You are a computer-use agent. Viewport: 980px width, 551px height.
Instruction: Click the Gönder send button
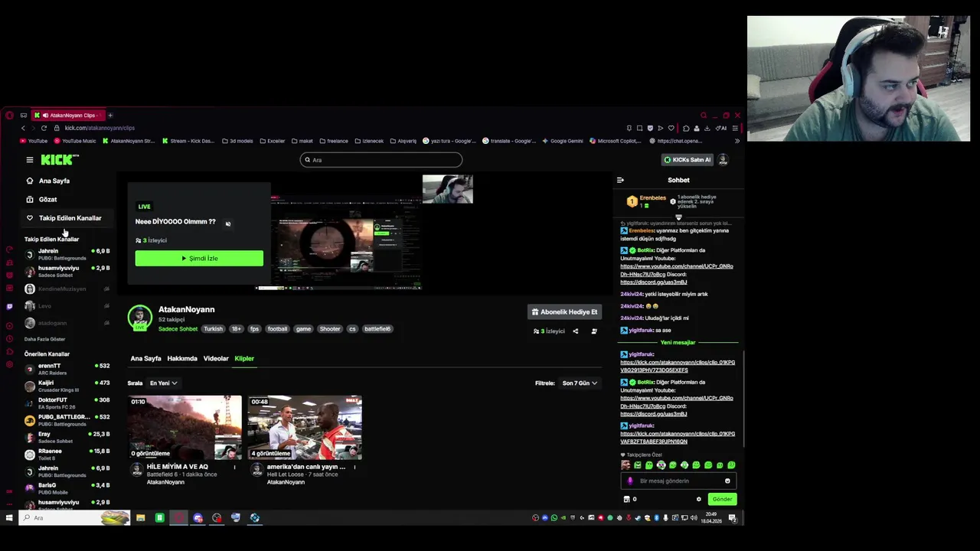pyautogui.click(x=722, y=499)
